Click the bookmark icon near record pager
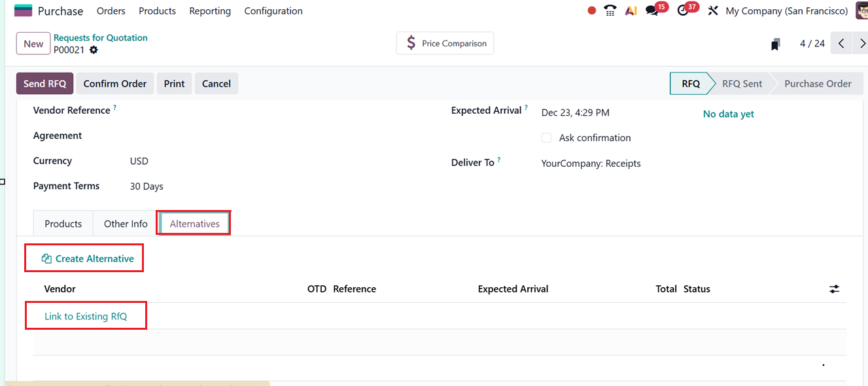 [x=775, y=44]
